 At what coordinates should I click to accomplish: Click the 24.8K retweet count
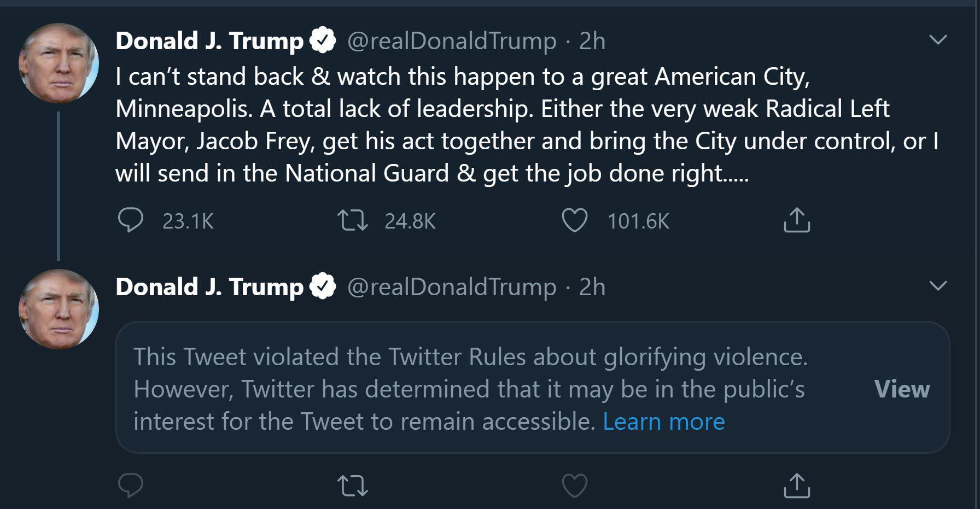(410, 221)
